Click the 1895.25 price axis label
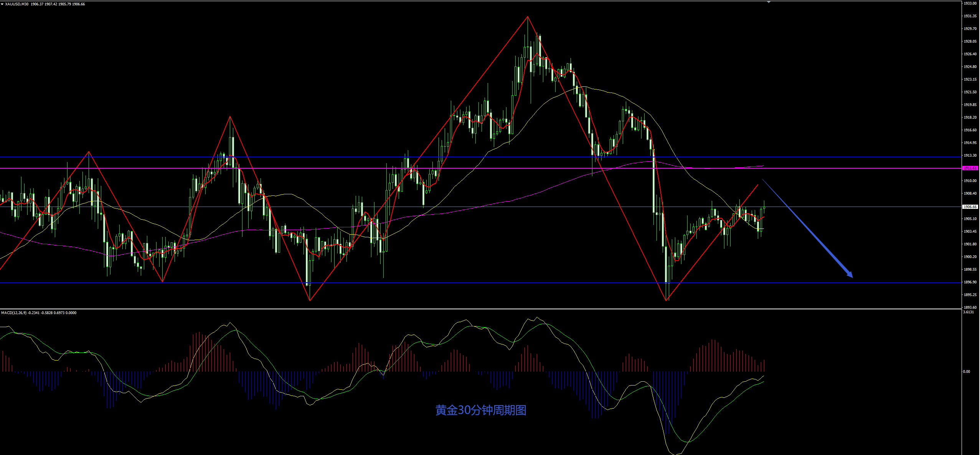 click(x=970, y=295)
